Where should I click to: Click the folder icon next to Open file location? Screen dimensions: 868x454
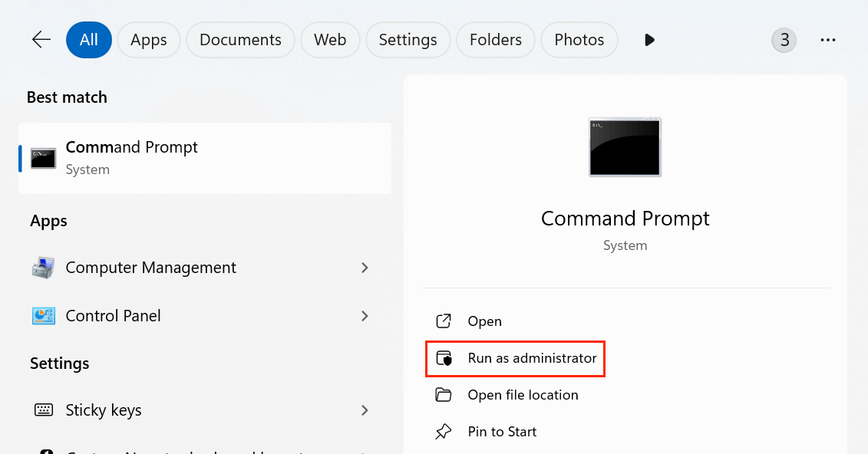click(443, 394)
